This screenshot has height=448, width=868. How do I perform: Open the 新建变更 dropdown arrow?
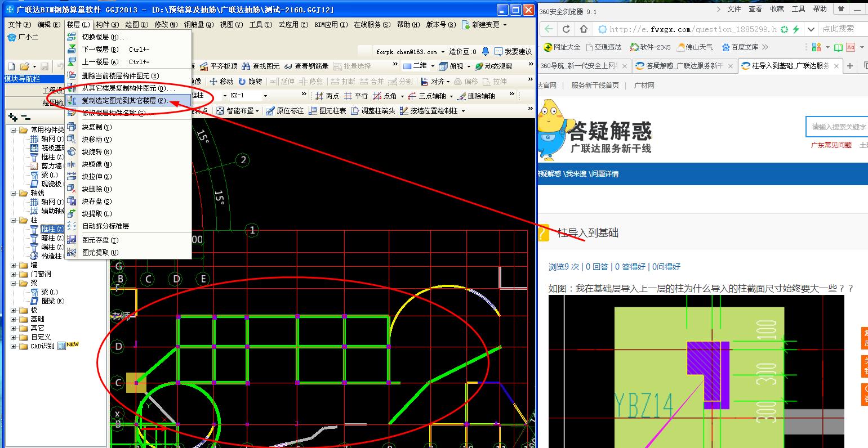[x=505, y=25]
